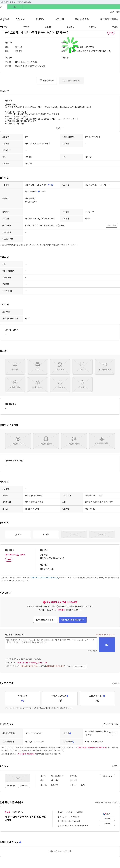Click the 장애인용 주차장 facility icon
The width and height of the screenshot is (120, 868).
pyautogui.click(x=18, y=441)
